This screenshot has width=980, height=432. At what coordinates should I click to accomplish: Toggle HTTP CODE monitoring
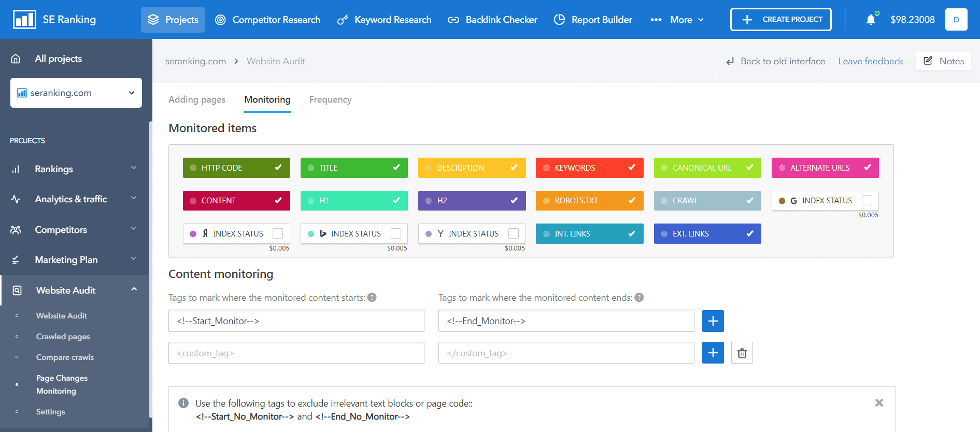[236, 168]
